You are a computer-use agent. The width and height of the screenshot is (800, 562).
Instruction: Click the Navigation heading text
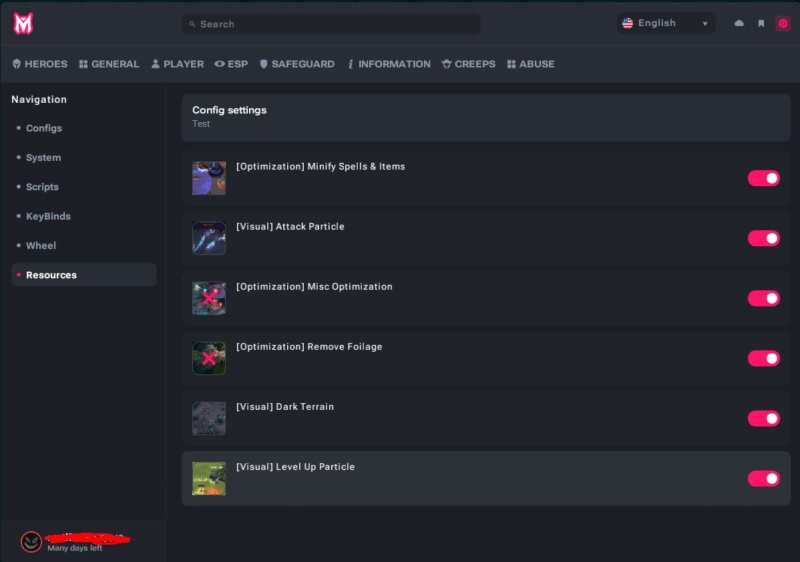click(x=39, y=99)
